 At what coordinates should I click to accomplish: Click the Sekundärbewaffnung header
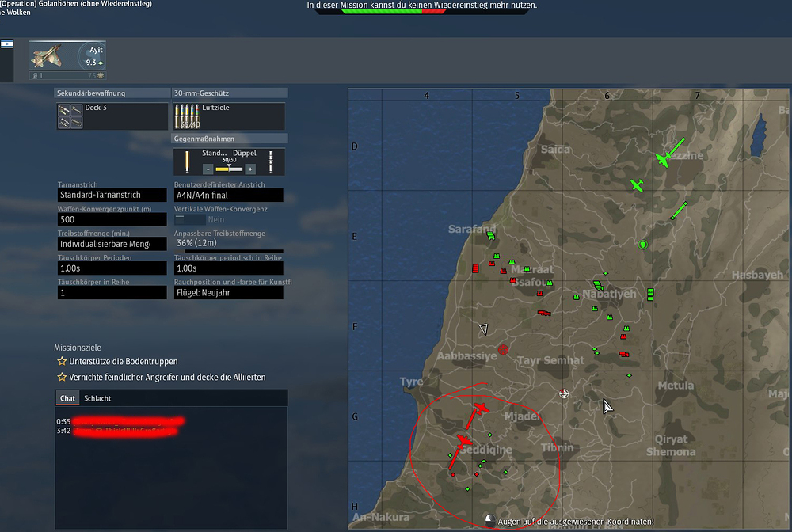click(112, 93)
